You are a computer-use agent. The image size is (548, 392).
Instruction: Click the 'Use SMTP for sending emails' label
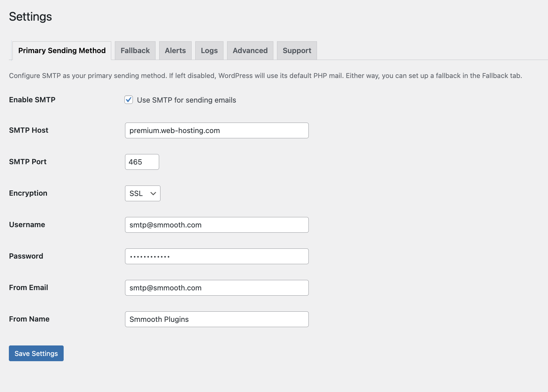pyautogui.click(x=186, y=100)
